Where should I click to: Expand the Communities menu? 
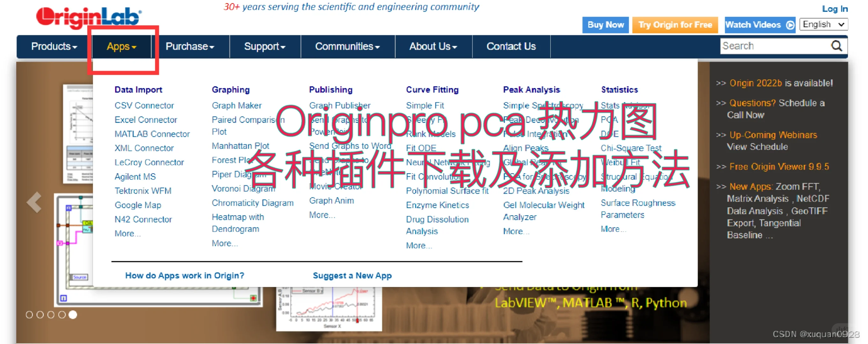[347, 47]
